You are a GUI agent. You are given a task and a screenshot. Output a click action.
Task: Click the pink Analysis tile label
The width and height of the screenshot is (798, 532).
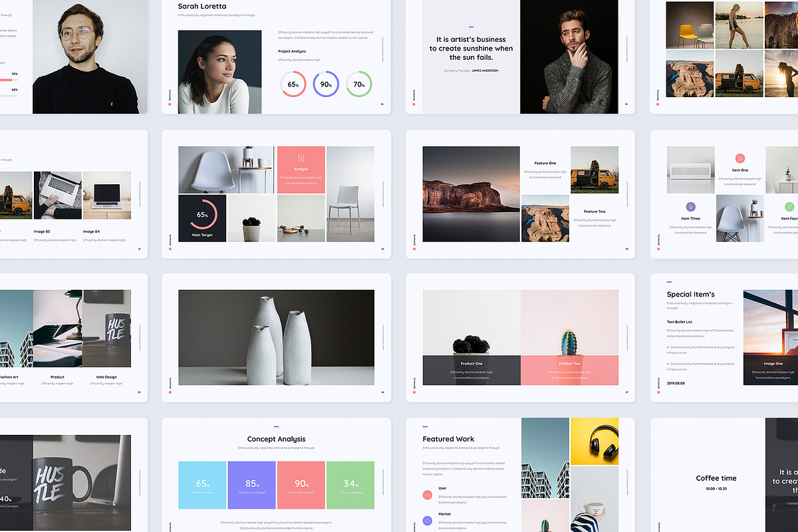pos(301,170)
